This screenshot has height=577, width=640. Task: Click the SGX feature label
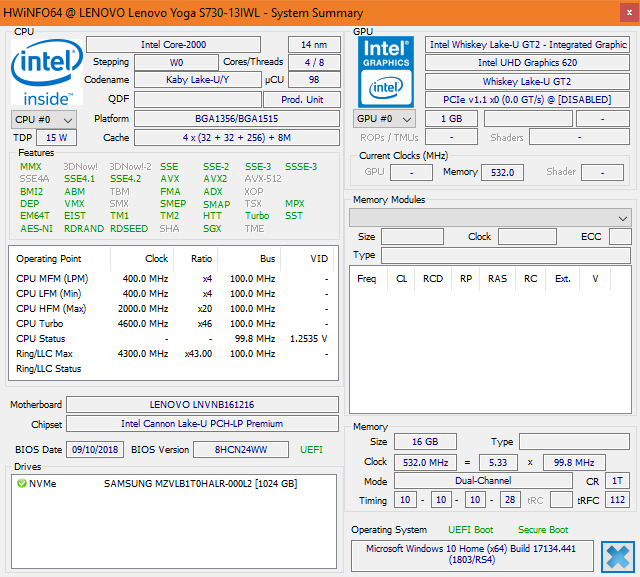point(212,229)
